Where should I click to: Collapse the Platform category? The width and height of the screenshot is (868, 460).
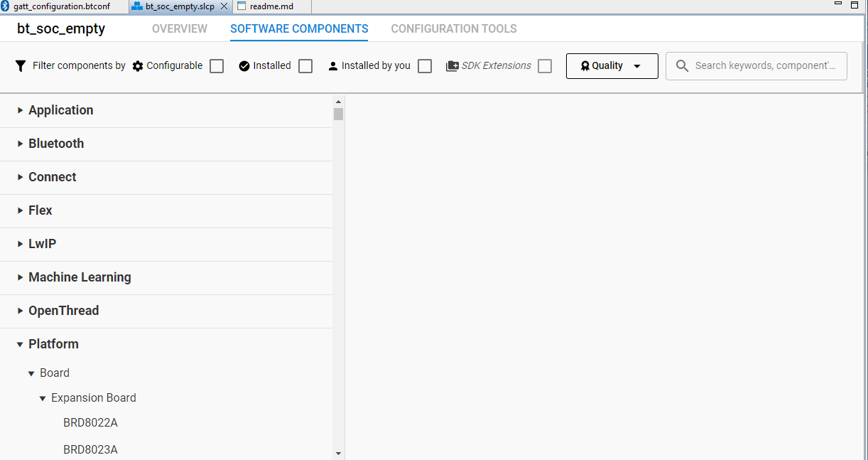click(x=53, y=343)
